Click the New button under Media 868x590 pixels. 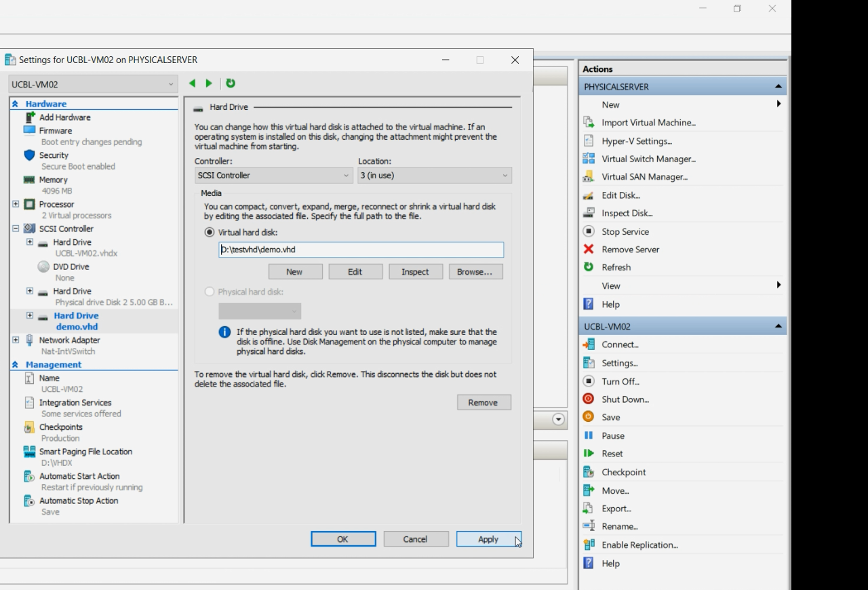pos(295,272)
